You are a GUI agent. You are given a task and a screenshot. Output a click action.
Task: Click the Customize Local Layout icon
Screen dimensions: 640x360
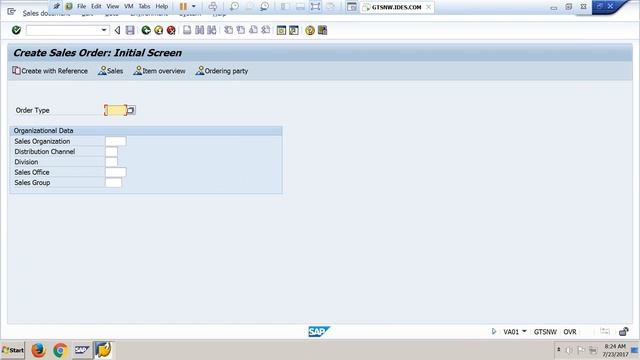(x=322, y=30)
